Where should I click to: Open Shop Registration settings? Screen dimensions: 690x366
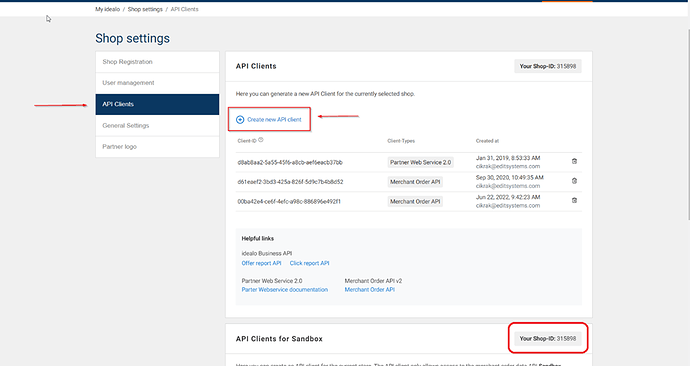pos(157,62)
